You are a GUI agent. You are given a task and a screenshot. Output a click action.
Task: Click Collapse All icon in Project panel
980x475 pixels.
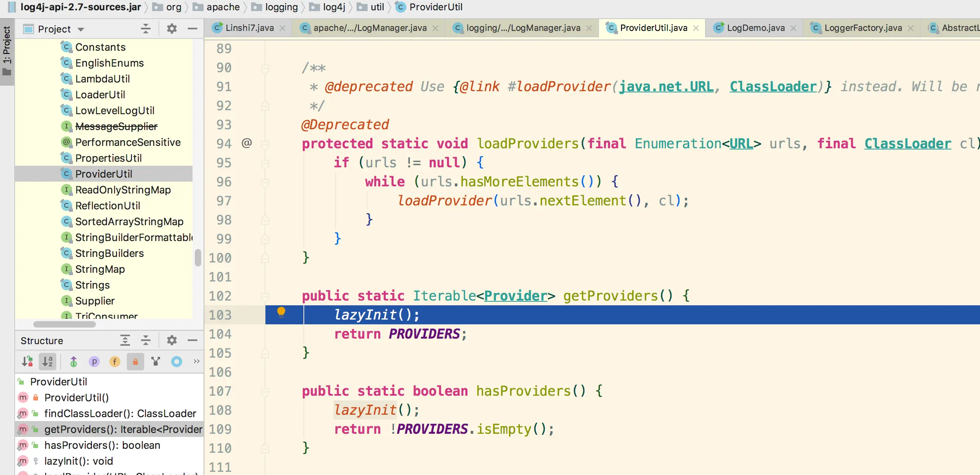[x=146, y=29]
